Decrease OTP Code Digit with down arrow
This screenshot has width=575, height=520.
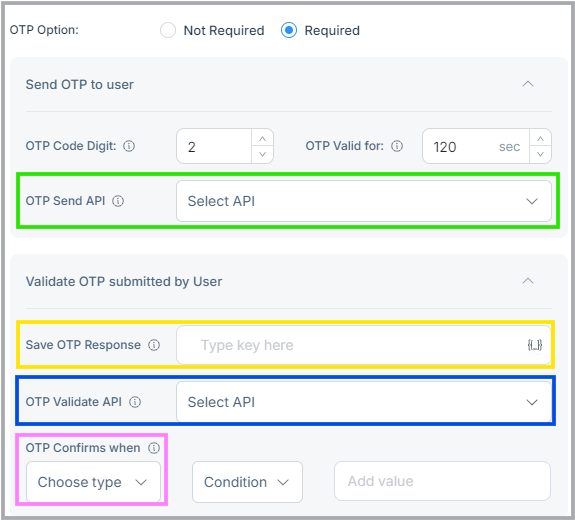pos(262,154)
